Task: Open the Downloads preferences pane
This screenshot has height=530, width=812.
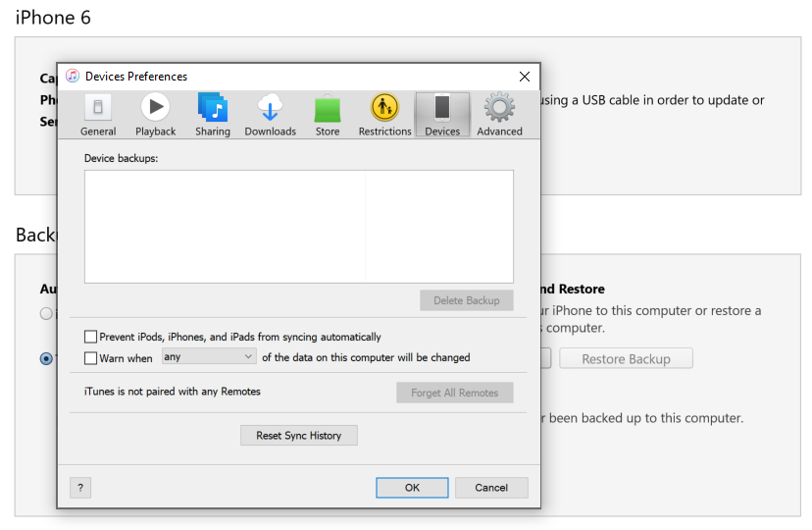Action: tap(270, 115)
